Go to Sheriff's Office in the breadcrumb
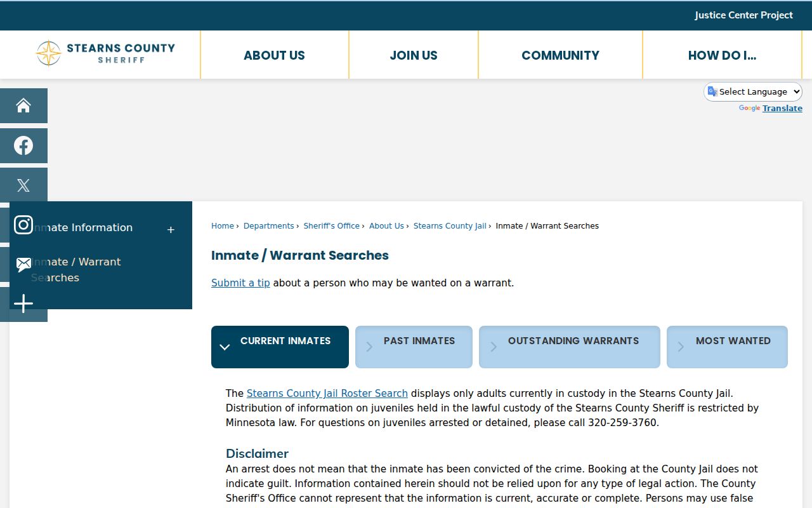 coord(332,225)
